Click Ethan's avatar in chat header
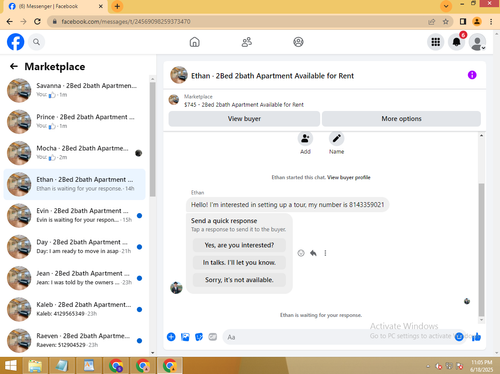This screenshot has height=374, width=500. tap(179, 75)
